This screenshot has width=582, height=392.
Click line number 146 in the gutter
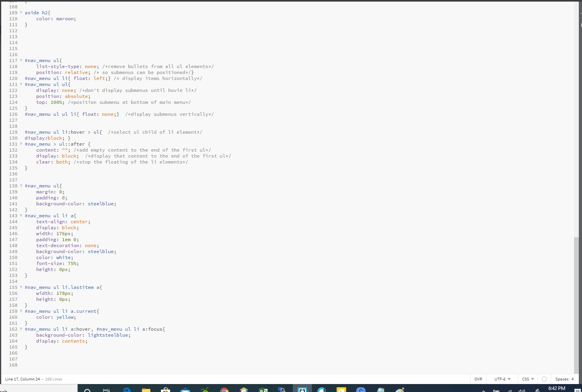(13, 234)
